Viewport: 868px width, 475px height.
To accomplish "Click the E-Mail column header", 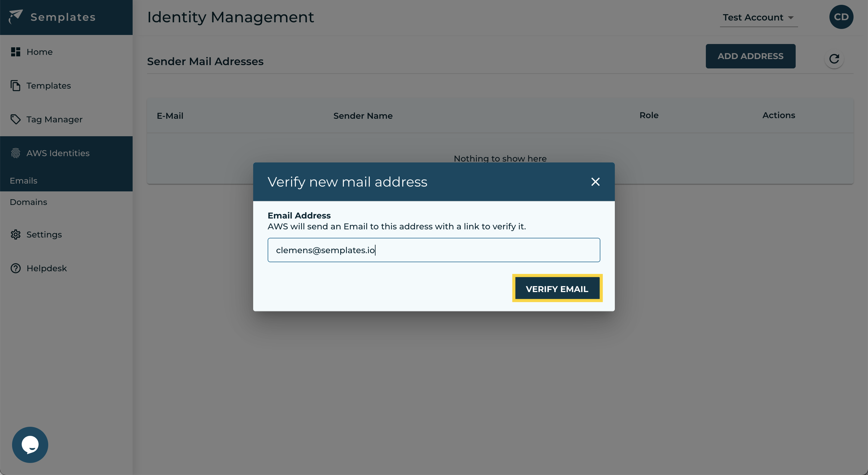I will (170, 116).
